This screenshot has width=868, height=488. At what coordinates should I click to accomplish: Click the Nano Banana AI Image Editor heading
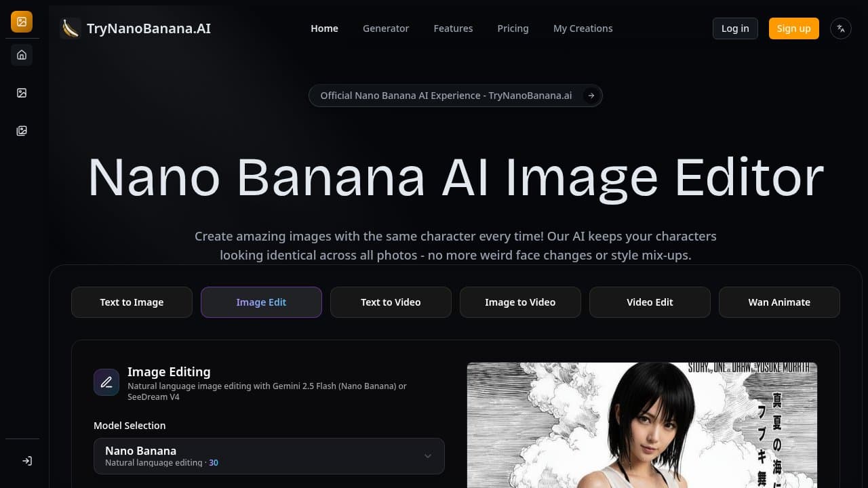coord(456,178)
